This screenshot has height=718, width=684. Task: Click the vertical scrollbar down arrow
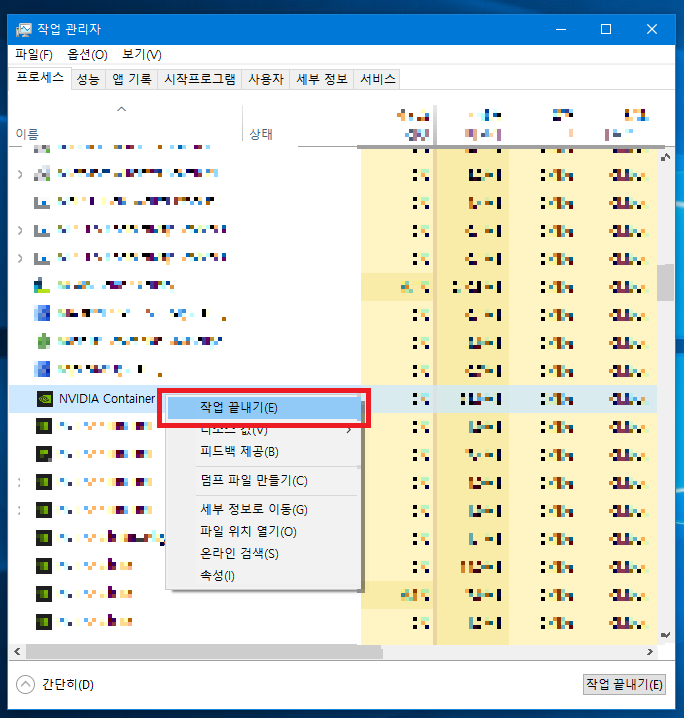point(666,635)
